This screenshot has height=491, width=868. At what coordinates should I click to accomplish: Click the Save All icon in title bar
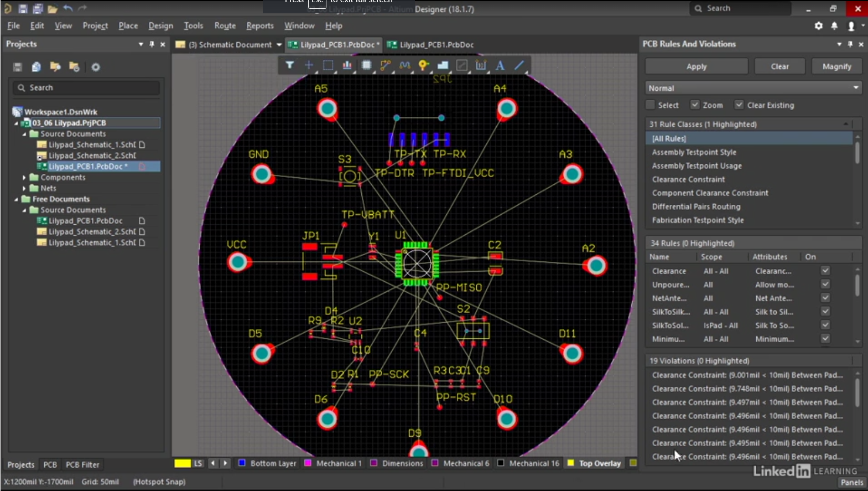[38, 8]
